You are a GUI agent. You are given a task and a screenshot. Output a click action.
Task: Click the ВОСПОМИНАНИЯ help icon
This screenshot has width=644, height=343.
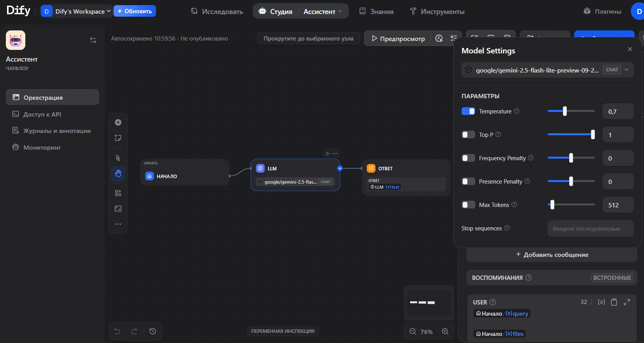coord(529,278)
